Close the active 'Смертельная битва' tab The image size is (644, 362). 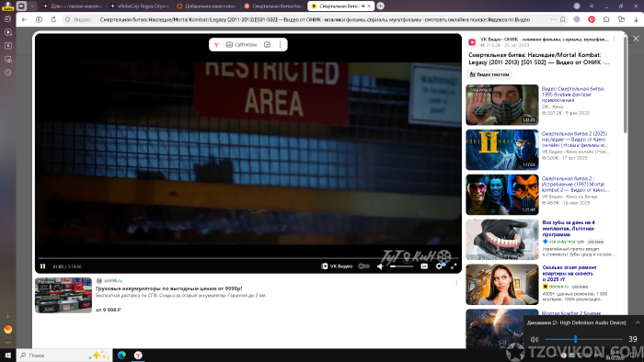point(369,6)
